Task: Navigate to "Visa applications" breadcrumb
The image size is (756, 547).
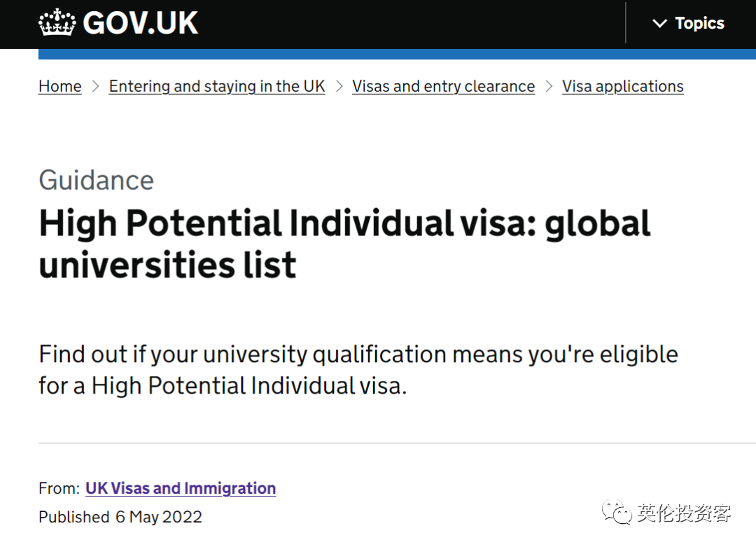Action: click(622, 86)
